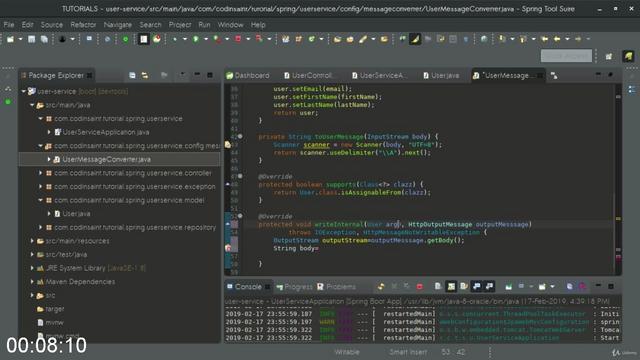
Task: Close the UserMessage... editor tab
Action: [540, 76]
